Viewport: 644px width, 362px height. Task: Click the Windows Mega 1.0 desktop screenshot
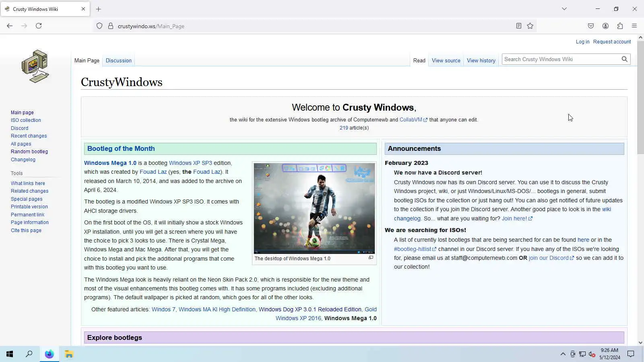pos(314,208)
